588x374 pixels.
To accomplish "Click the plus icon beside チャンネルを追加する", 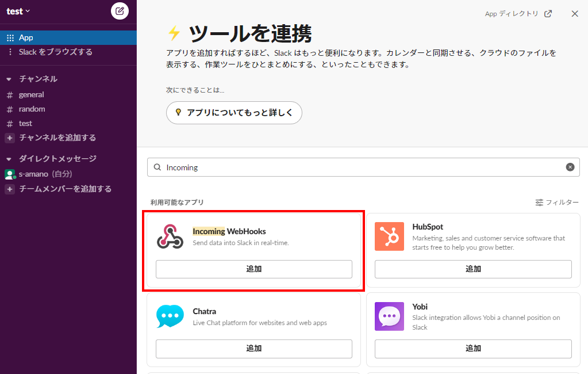I will tap(9, 138).
